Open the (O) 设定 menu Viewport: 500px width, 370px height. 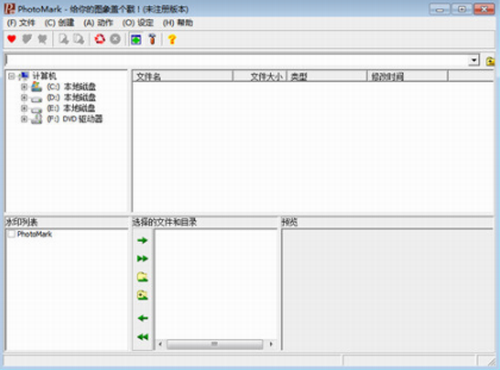(x=138, y=23)
